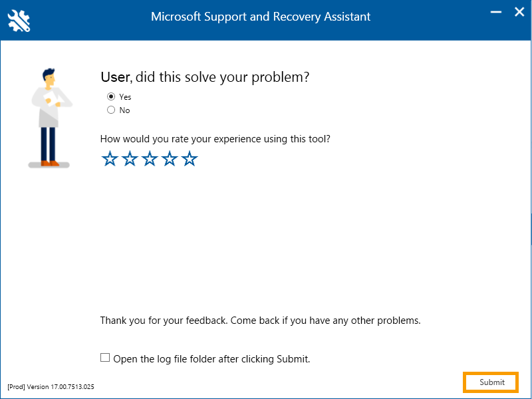Click the Prod version number text
Screen dimensions: 532x399
point(51,387)
